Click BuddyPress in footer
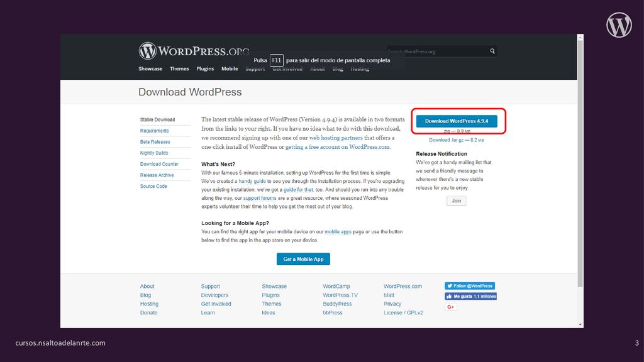 click(x=337, y=304)
